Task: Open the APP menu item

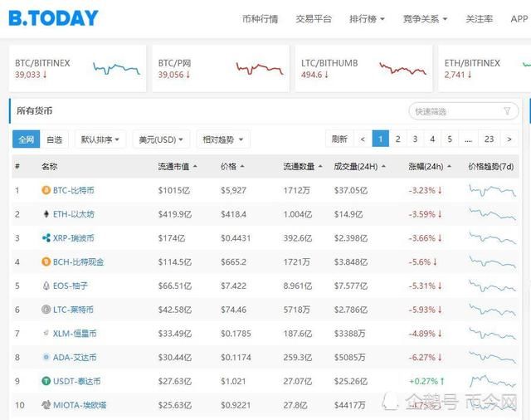Action: (519, 19)
